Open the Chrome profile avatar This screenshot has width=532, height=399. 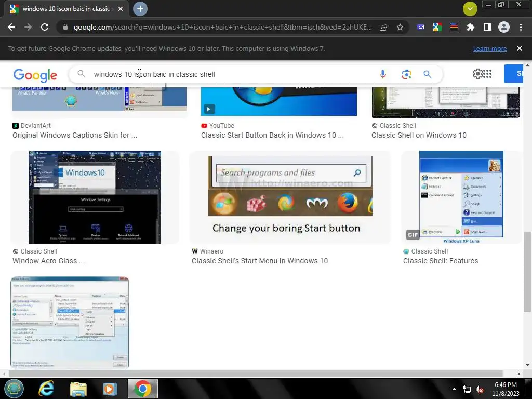point(504,27)
